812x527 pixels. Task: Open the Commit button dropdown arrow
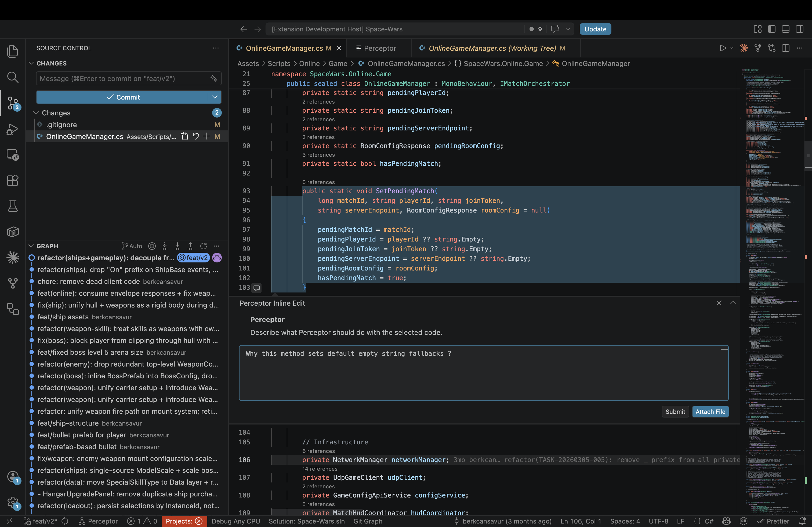215,97
